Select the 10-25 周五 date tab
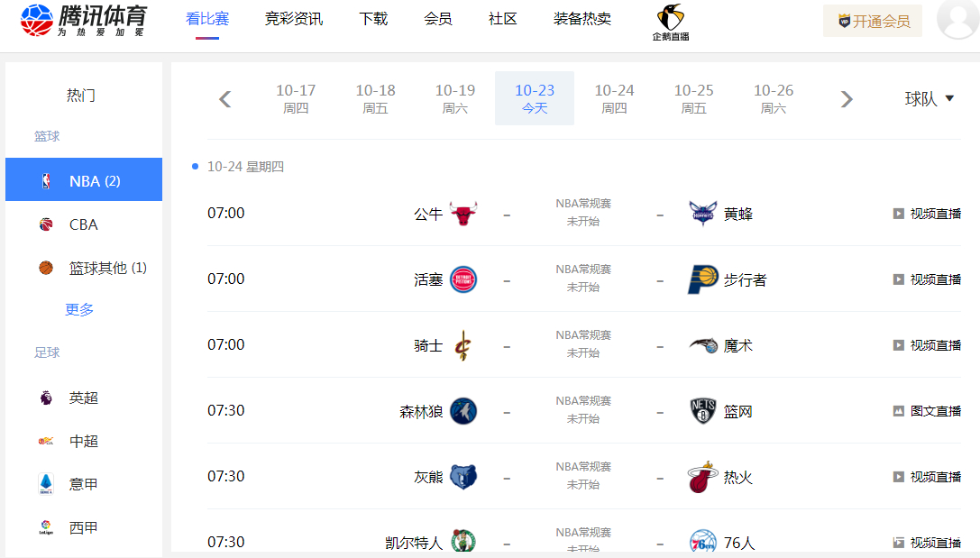980x558 pixels. click(x=693, y=99)
